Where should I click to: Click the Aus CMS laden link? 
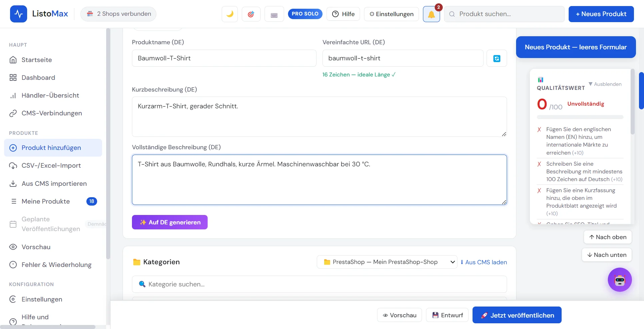484,262
